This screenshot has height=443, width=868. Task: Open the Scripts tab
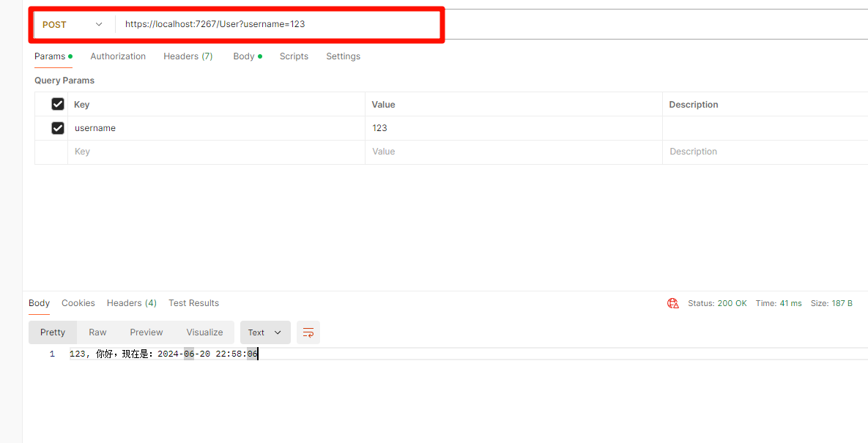294,56
